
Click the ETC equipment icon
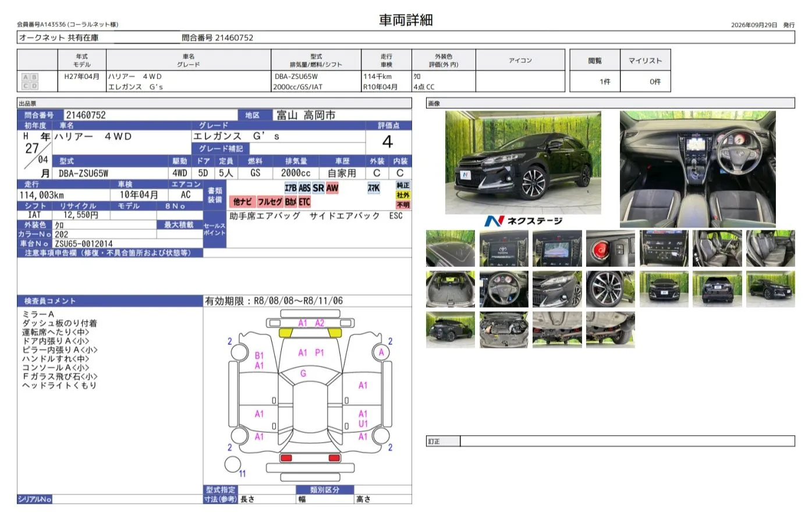pyautogui.click(x=304, y=202)
